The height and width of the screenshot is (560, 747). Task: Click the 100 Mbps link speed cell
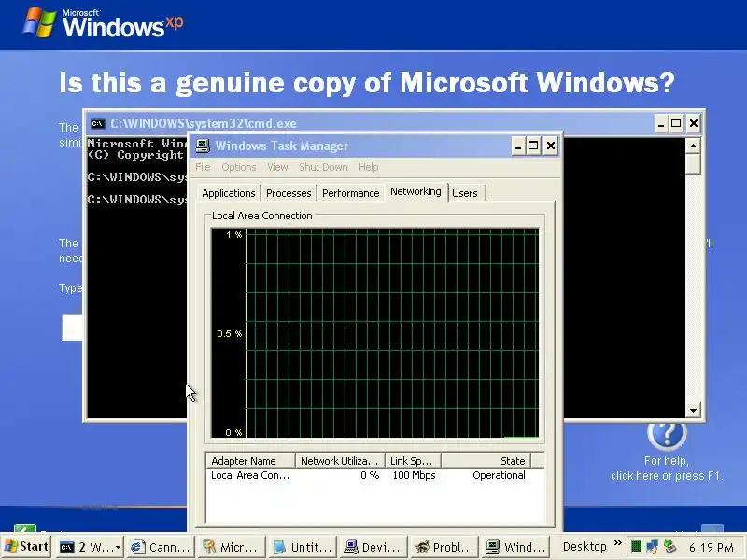tap(414, 475)
